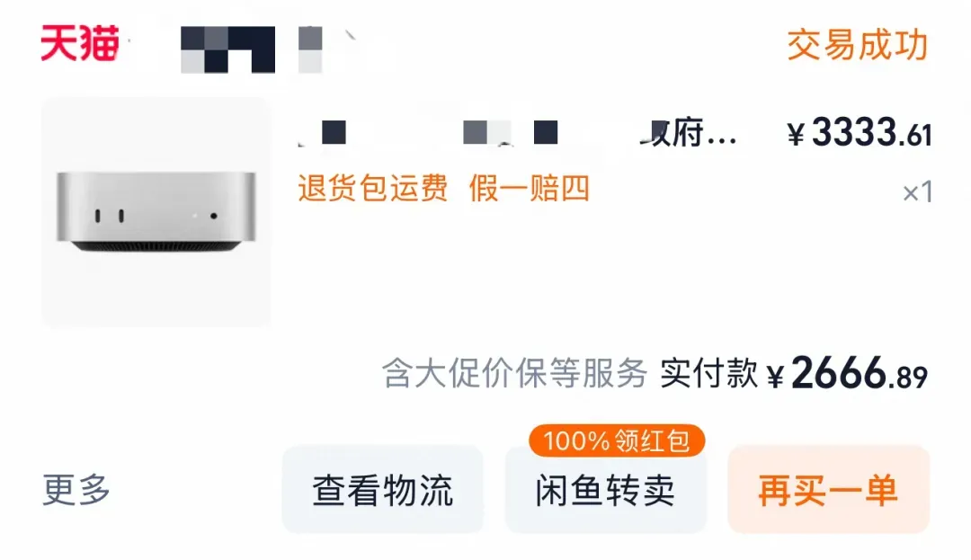This screenshot has width=971, height=560.
Task: Tap 含大促价保等服务 note
Action: (514, 373)
